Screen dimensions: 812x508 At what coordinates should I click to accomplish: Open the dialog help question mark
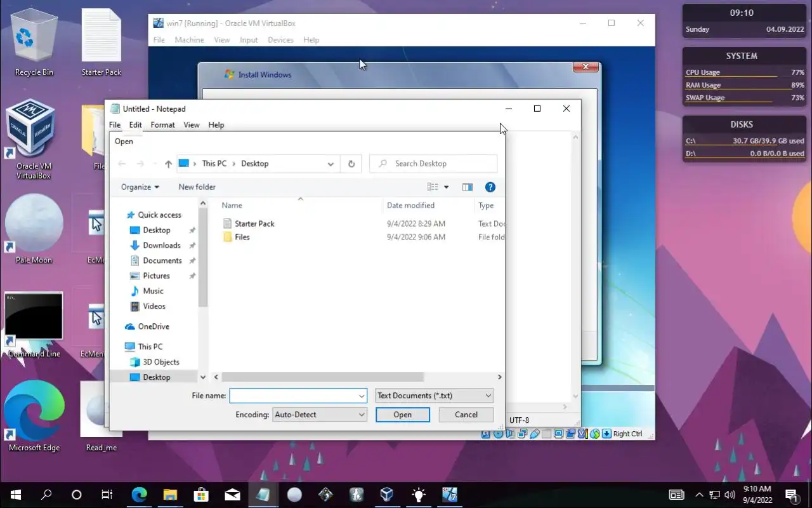click(490, 187)
